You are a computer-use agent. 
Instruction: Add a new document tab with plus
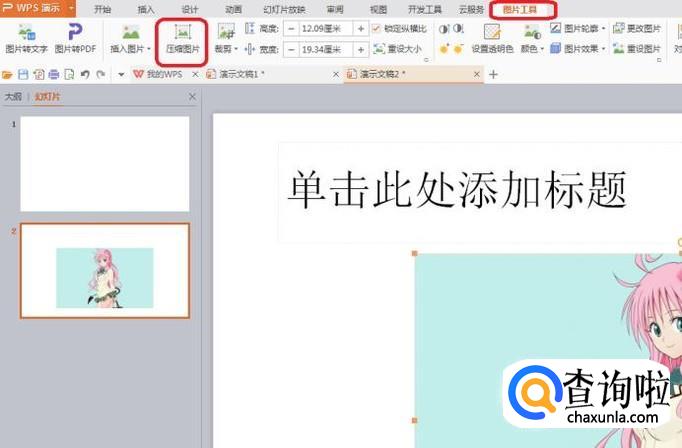pos(493,75)
